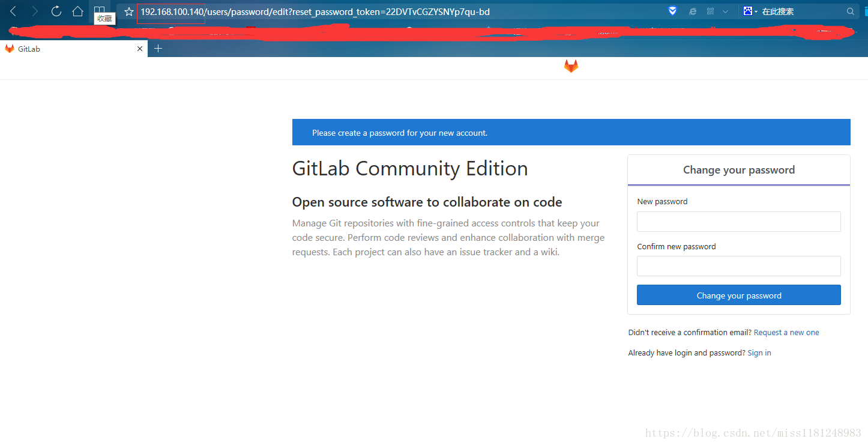868x445 pixels.
Task: Click the Open source software subheading
Action: coord(427,202)
